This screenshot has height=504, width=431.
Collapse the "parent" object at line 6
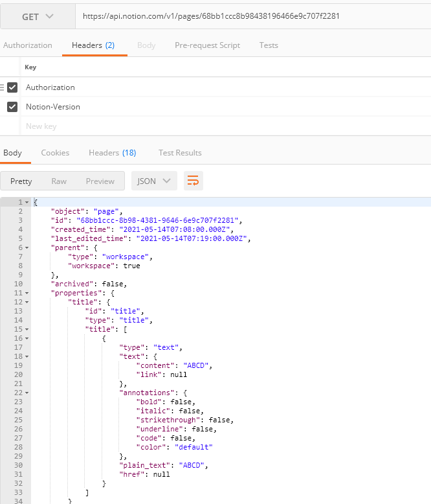coord(27,247)
